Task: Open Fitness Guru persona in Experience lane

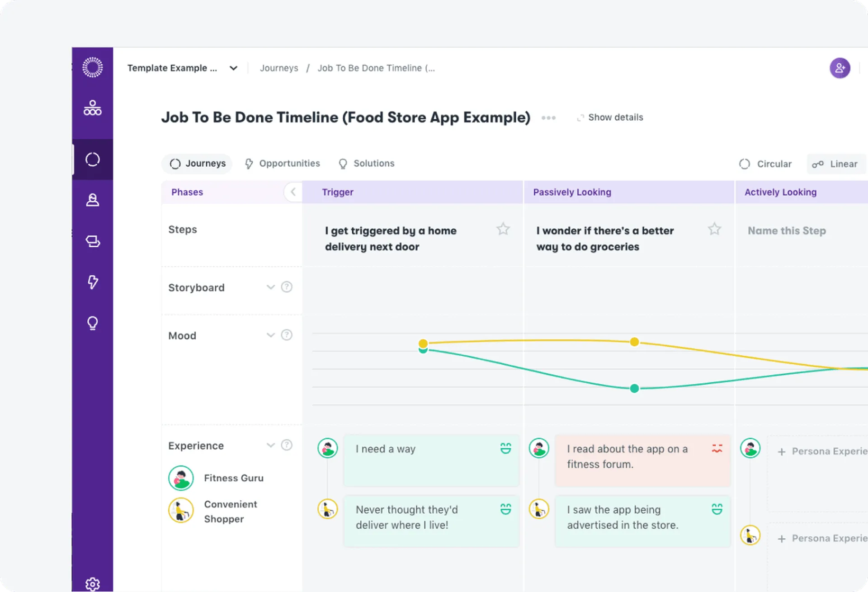Action: click(x=216, y=478)
